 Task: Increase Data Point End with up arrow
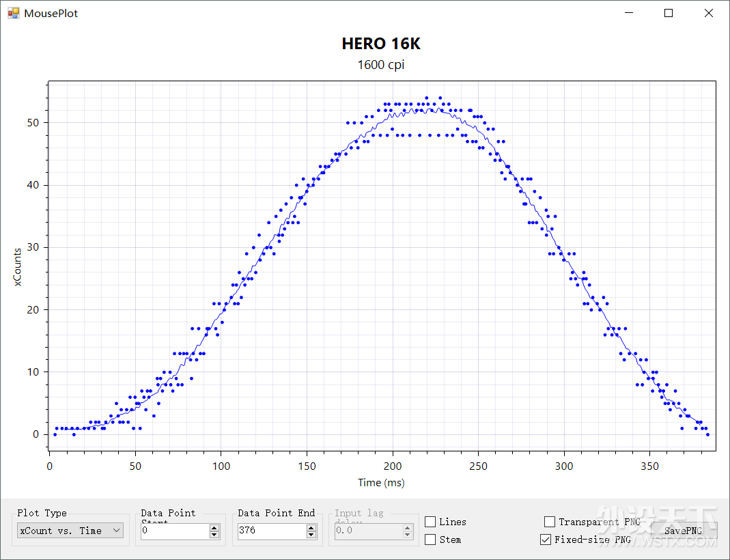pyautogui.click(x=311, y=527)
